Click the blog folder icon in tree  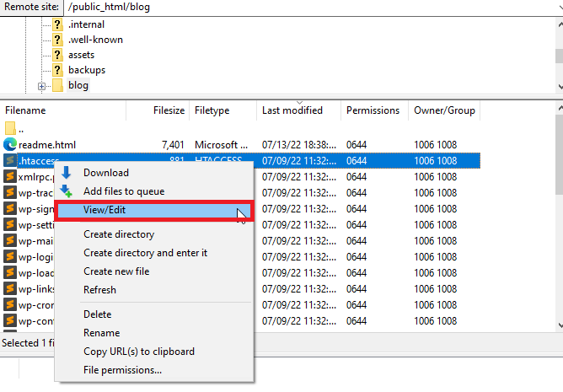click(57, 85)
